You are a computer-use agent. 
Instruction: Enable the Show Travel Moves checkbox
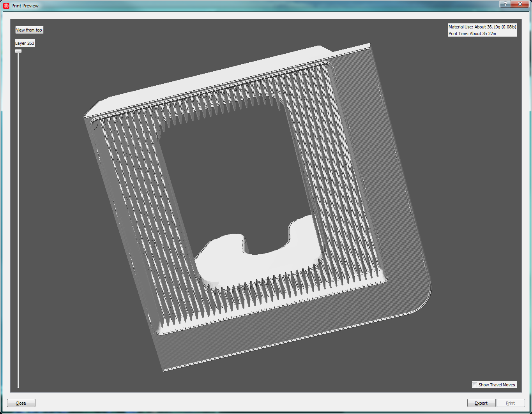(x=475, y=385)
